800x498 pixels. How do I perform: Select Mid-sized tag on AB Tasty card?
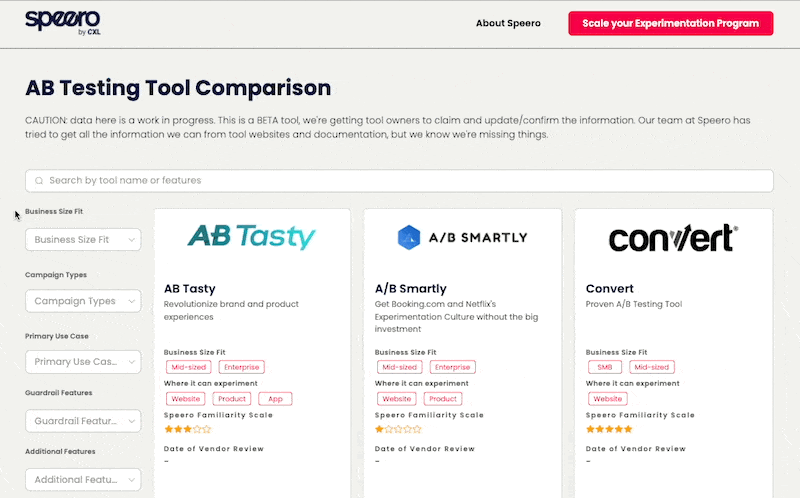click(188, 367)
